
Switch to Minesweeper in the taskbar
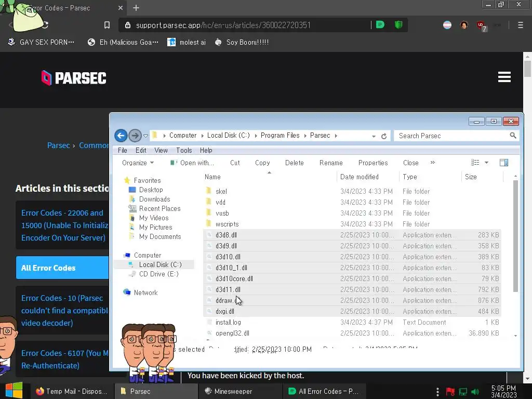pyautogui.click(x=240, y=391)
